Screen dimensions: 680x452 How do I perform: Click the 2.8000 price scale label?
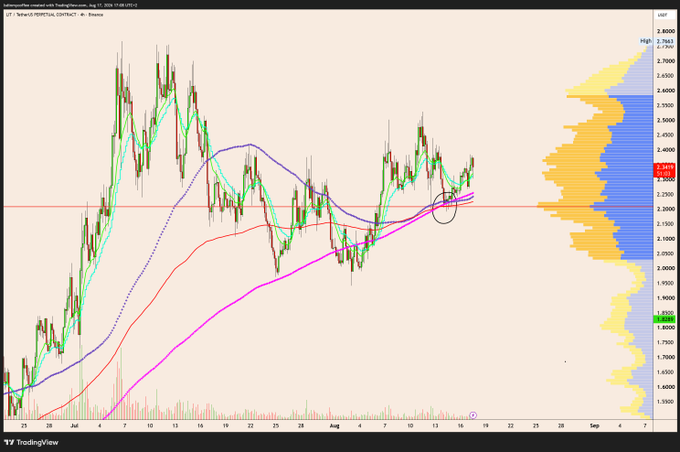[665, 31]
